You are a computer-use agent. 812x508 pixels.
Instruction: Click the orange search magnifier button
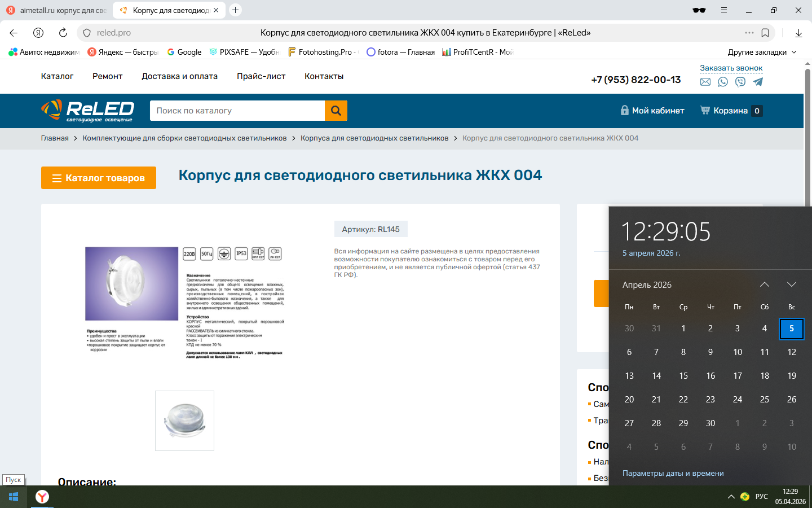coord(336,111)
